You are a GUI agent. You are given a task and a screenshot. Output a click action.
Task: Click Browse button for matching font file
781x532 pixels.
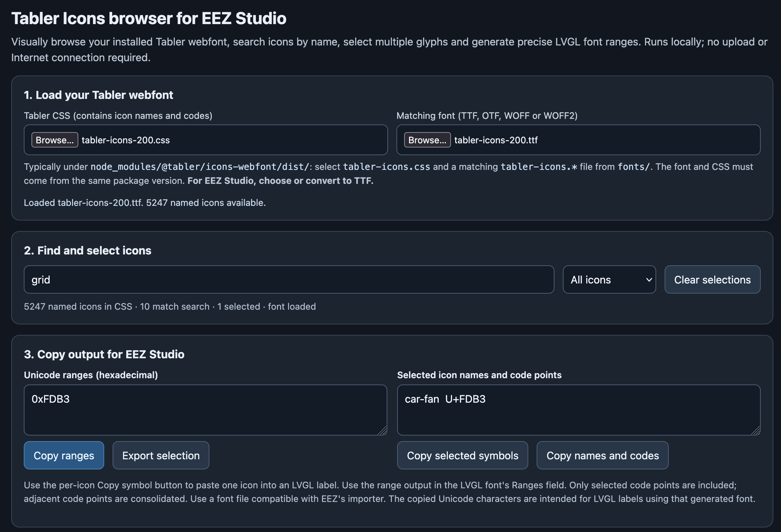coord(427,140)
